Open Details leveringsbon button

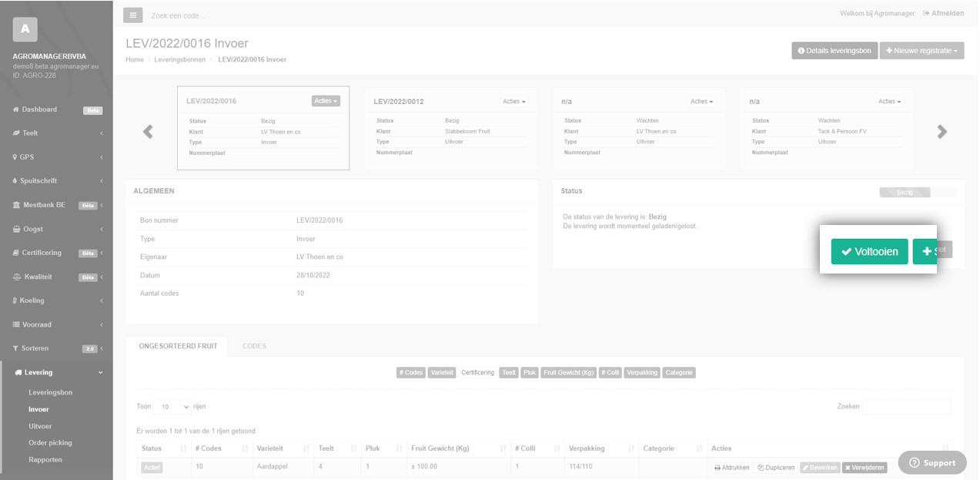[835, 51]
